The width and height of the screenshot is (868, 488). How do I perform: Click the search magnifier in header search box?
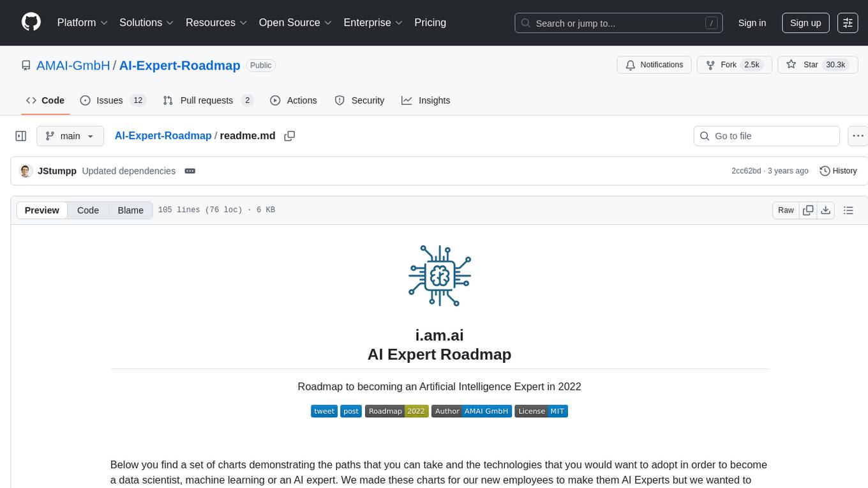coord(526,23)
